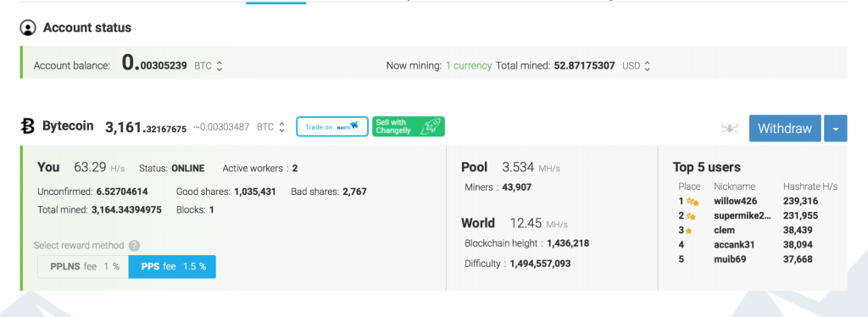The width and height of the screenshot is (868, 317).
Task: Open the dropdown arrow beside Withdraw
Action: pyautogui.click(x=835, y=128)
